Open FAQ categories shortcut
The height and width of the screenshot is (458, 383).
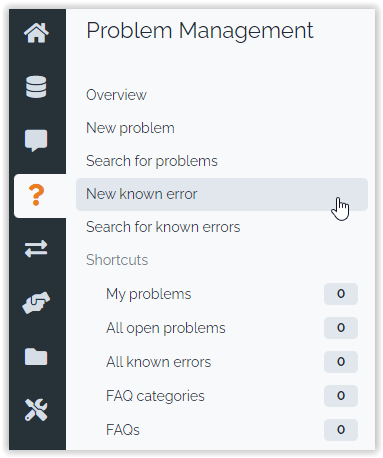point(155,396)
